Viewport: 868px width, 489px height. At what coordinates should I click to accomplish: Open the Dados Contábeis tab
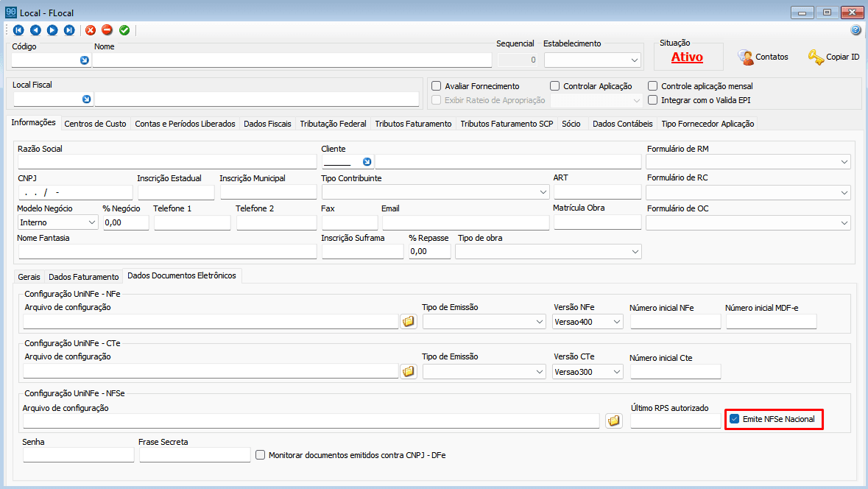tap(623, 124)
